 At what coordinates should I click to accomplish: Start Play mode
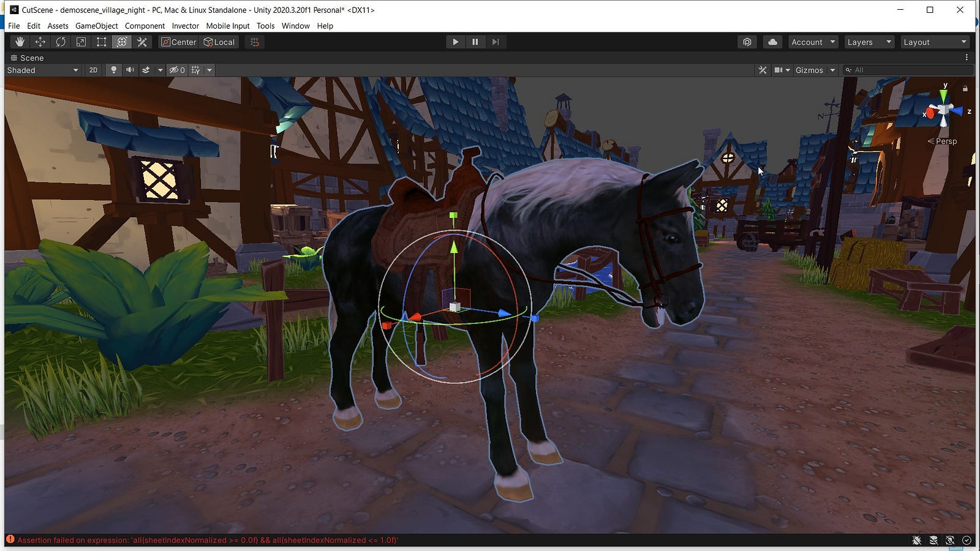tap(455, 42)
